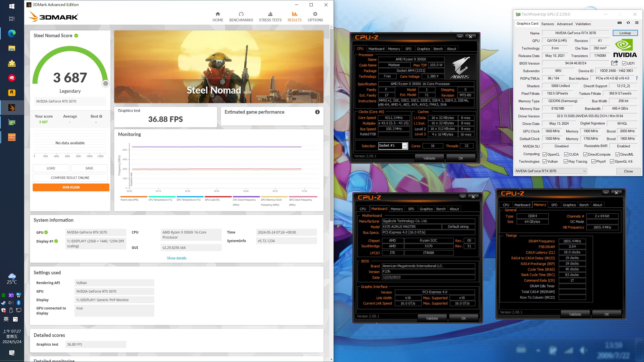The image size is (644, 362).
Task: Open the BENCHMARKS section in 3DMark
Action: click(241, 17)
